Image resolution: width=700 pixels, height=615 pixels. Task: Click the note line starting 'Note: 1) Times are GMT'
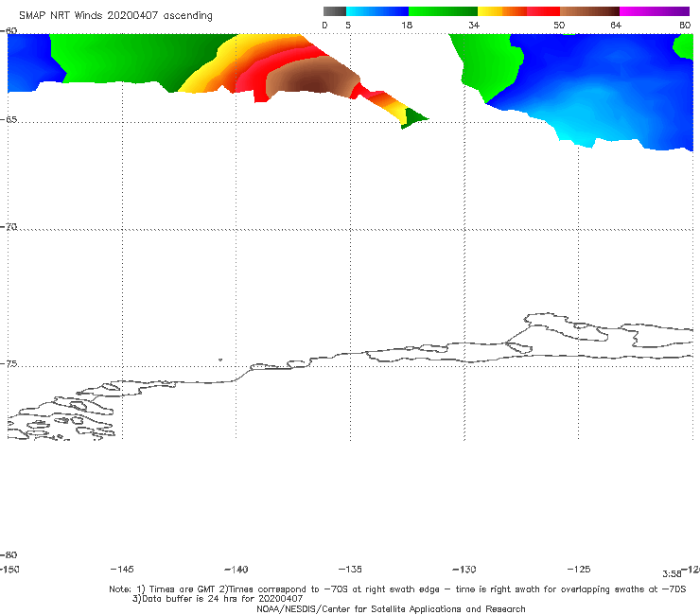coord(397,589)
